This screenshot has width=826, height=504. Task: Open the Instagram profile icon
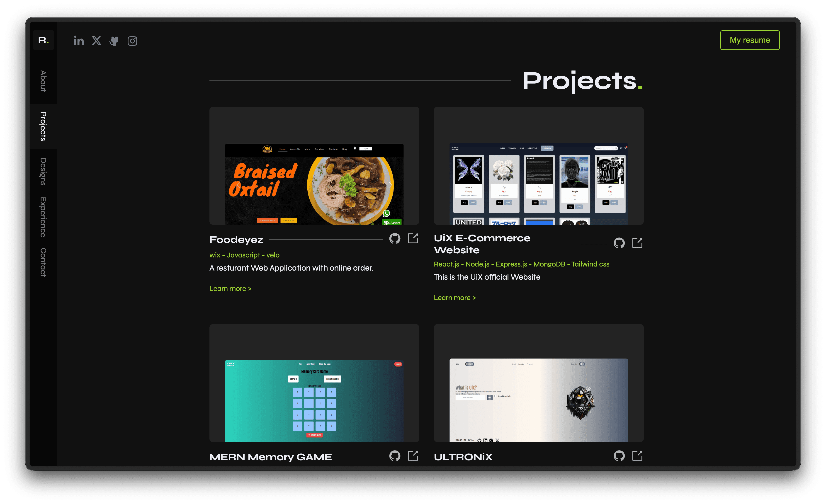tap(132, 41)
